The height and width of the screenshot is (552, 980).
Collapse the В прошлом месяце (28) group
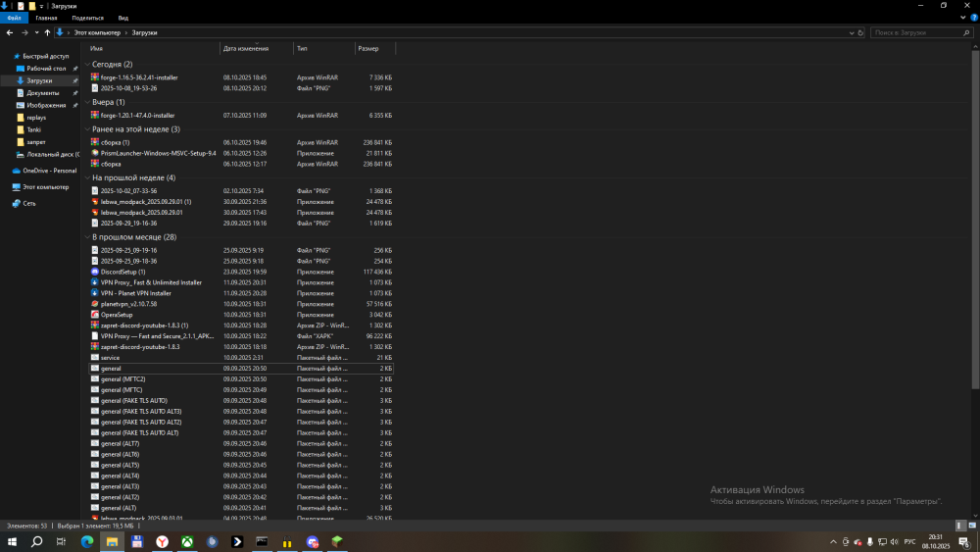pyautogui.click(x=87, y=237)
